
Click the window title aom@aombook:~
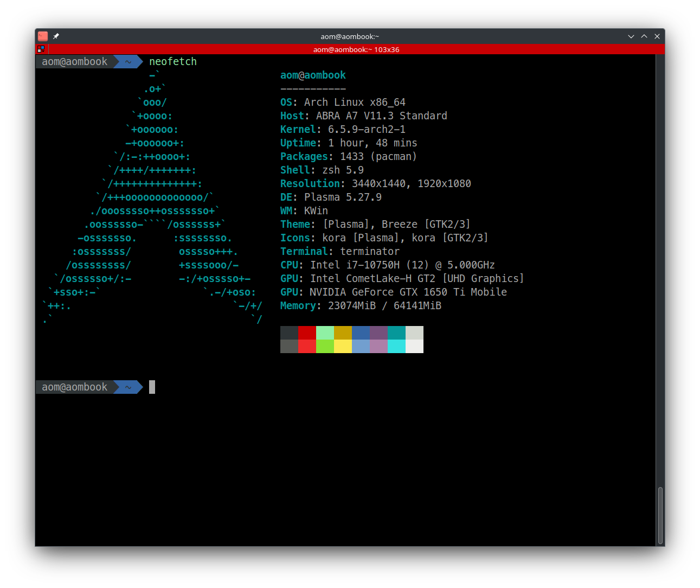click(x=350, y=36)
